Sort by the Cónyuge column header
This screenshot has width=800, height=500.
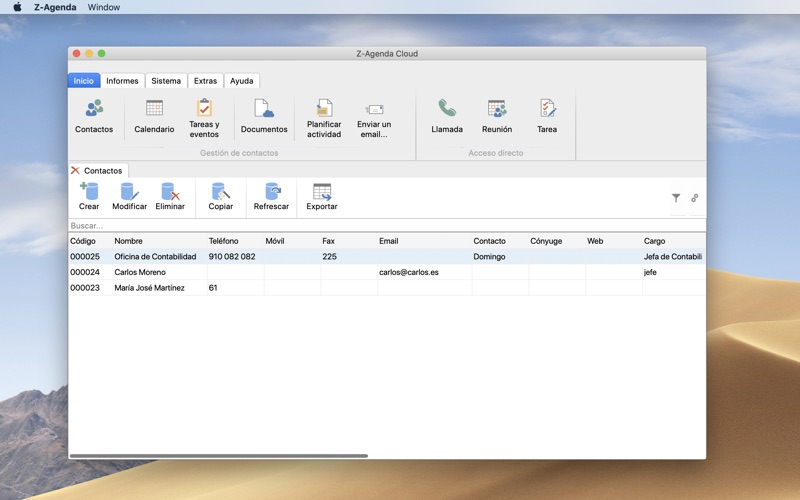(x=557, y=241)
